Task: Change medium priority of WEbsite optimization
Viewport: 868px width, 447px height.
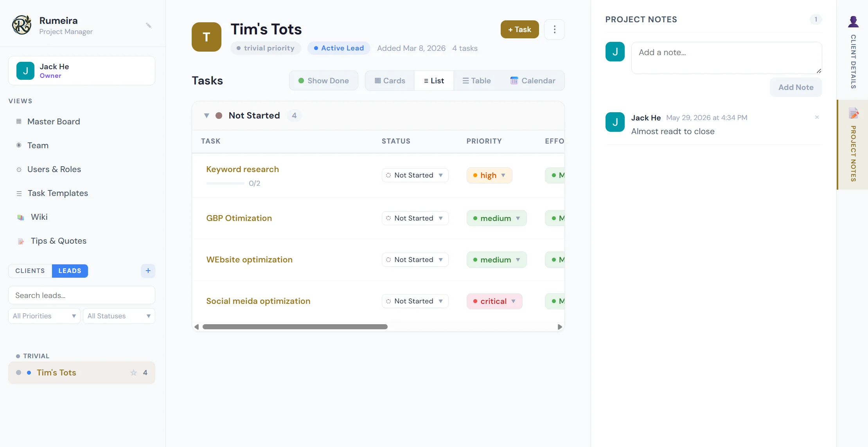Action: click(x=496, y=260)
